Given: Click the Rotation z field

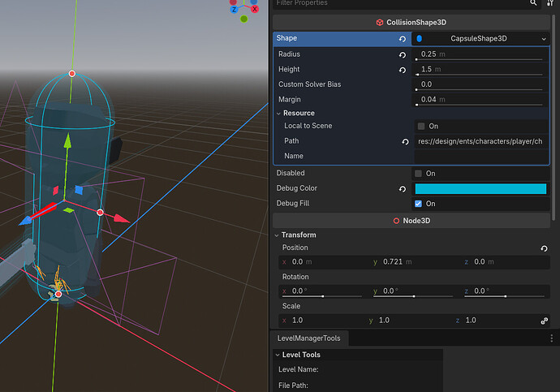Looking at the screenshot, I should coord(506,291).
